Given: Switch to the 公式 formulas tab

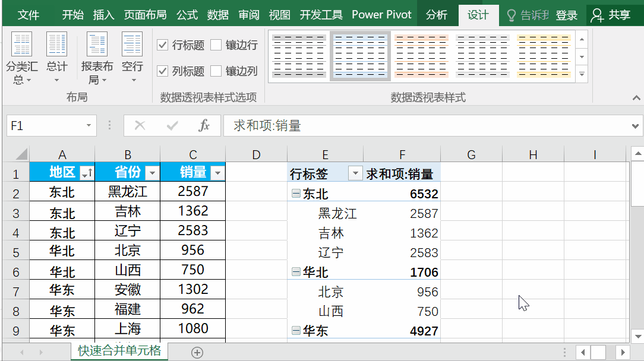Looking at the screenshot, I should 187,15.
